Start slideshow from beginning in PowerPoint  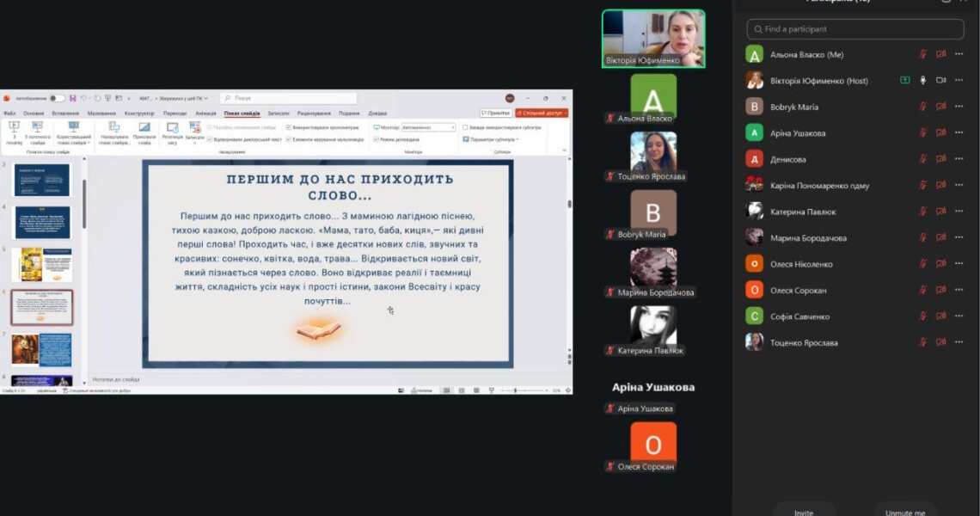pyautogui.click(x=14, y=133)
